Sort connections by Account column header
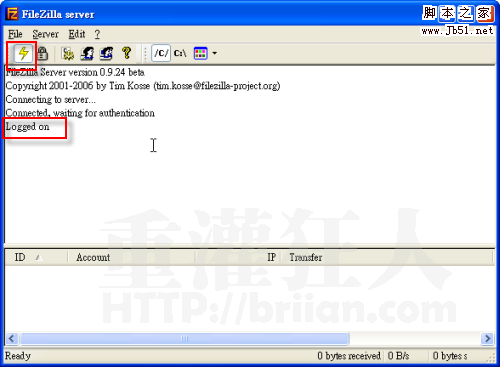500x367 pixels. (x=131, y=257)
